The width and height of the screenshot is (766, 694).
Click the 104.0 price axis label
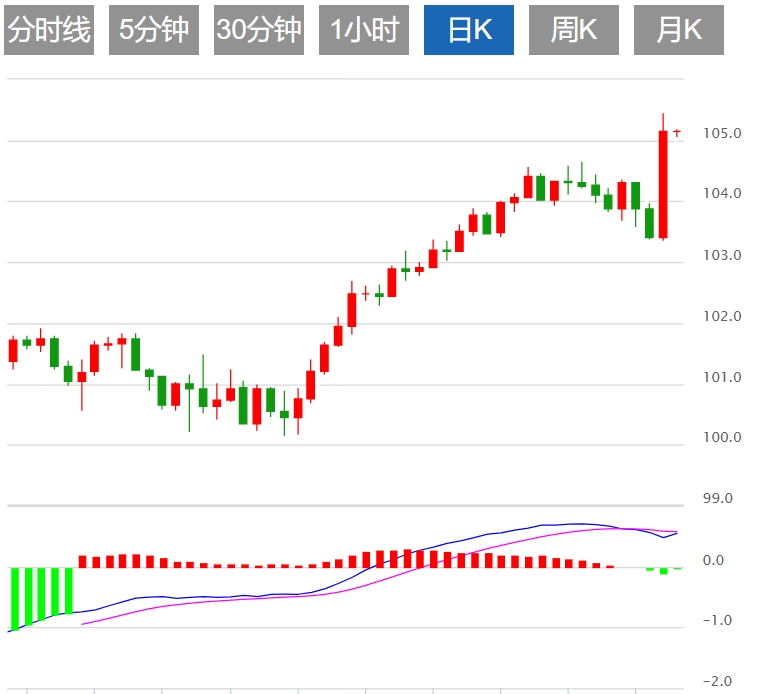click(x=720, y=194)
